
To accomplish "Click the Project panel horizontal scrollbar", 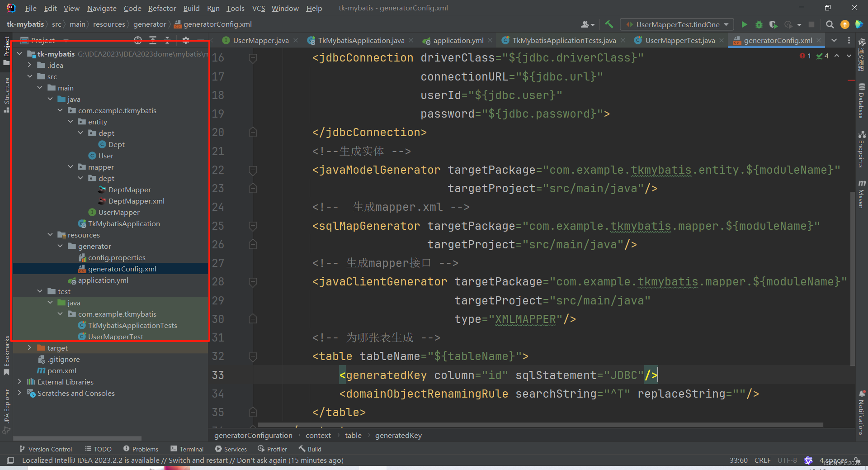I will (x=78, y=438).
